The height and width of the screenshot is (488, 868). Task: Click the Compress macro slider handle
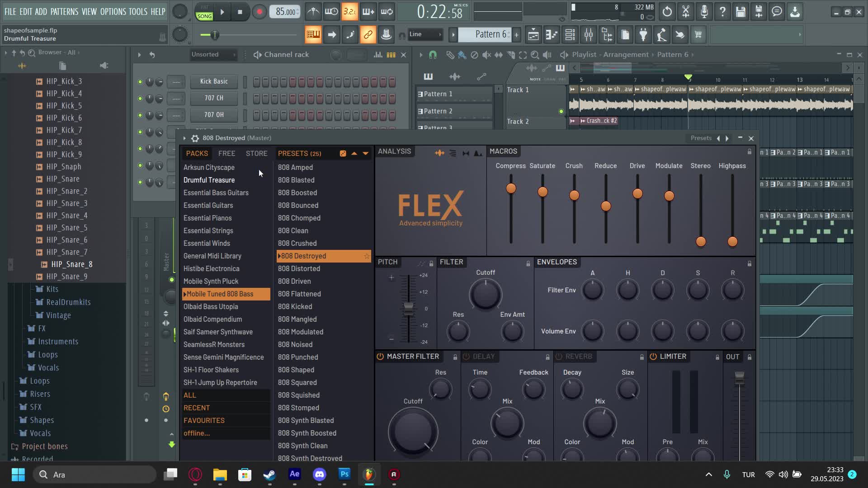511,188
